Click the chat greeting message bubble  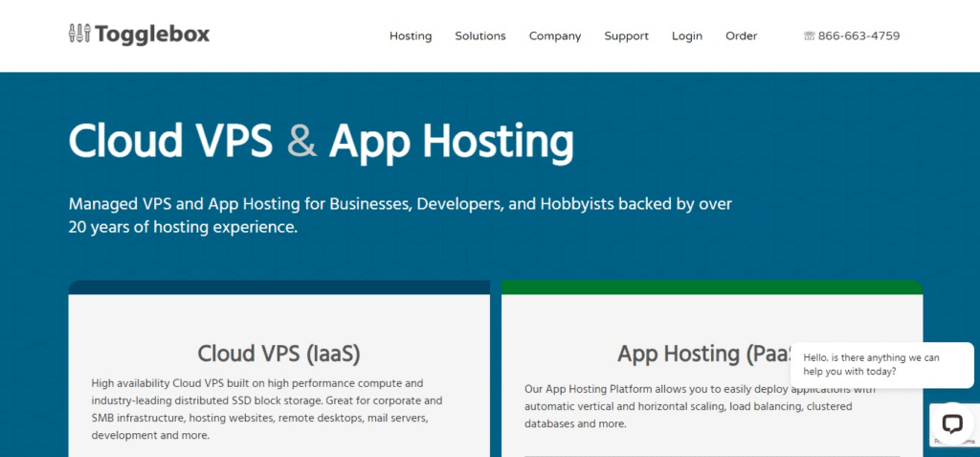(881, 365)
